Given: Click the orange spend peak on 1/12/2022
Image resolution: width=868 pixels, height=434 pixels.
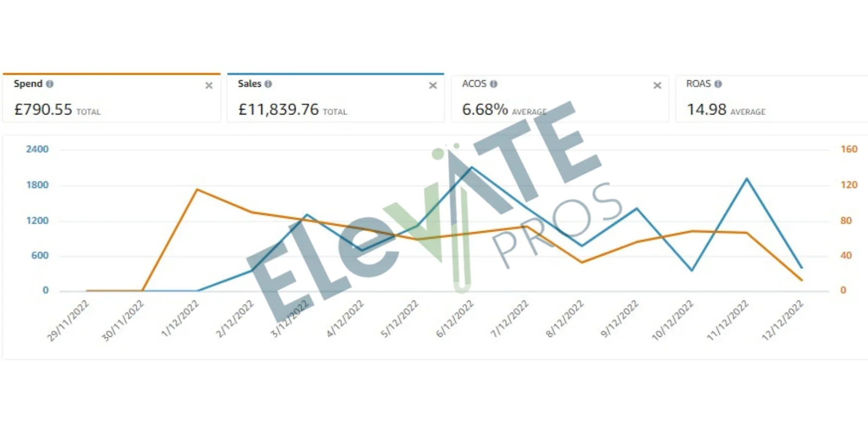Looking at the screenshot, I should (197, 190).
